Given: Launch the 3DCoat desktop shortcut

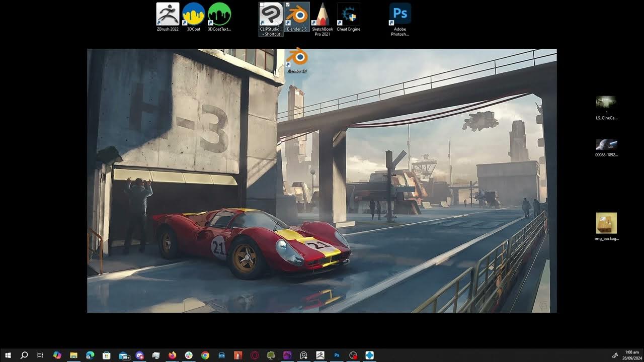Looking at the screenshot, I should click(x=194, y=18).
